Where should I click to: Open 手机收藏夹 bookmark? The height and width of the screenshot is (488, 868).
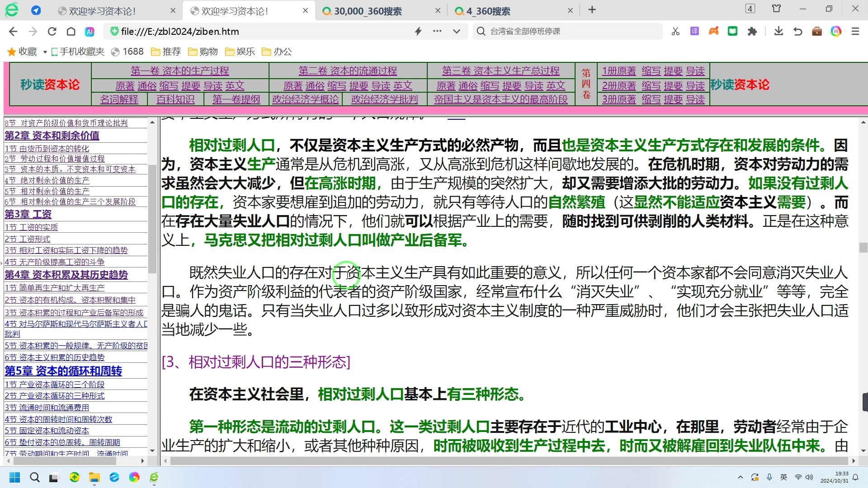[78, 52]
